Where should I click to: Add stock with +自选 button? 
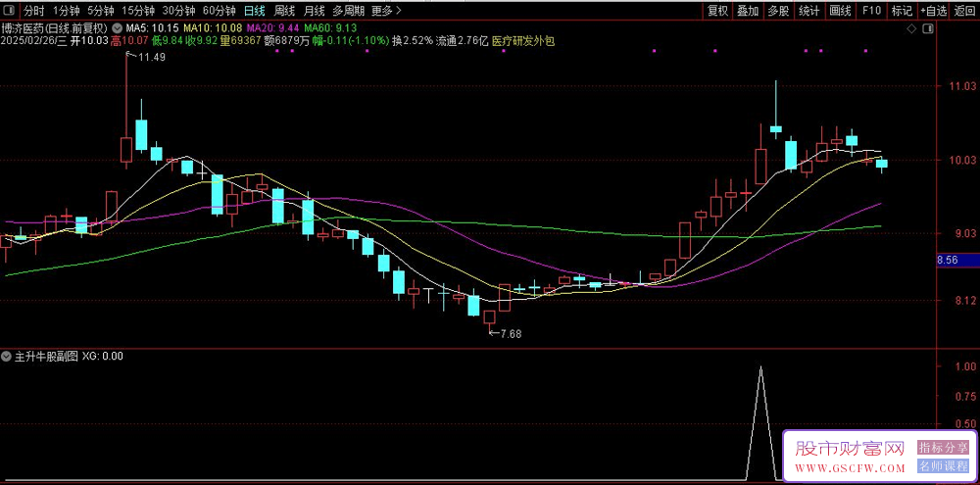[933, 11]
